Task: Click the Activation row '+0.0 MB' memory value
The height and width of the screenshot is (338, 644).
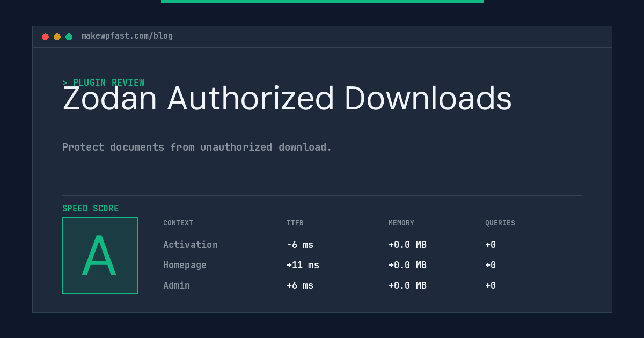Action: pyautogui.click(x=407, y=245)
